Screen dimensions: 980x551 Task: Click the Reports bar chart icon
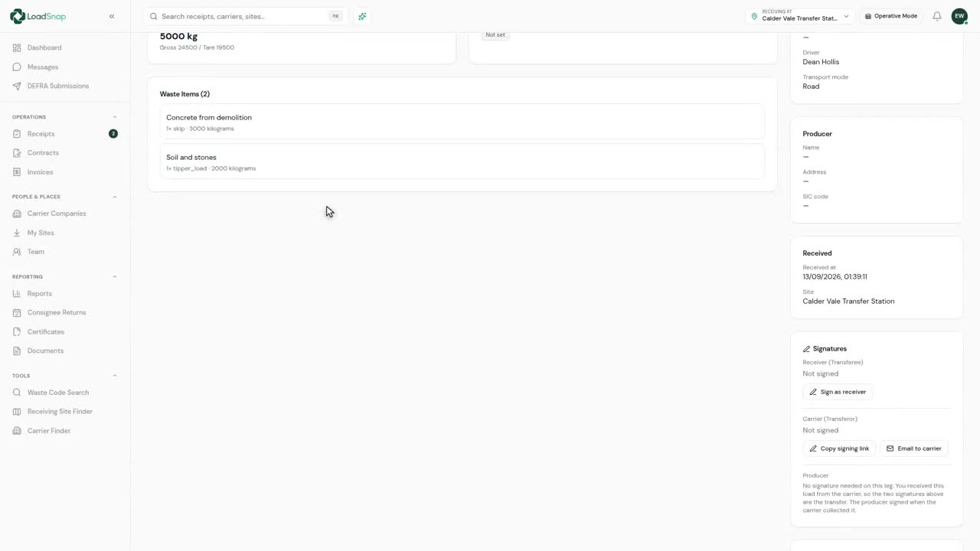17,294
